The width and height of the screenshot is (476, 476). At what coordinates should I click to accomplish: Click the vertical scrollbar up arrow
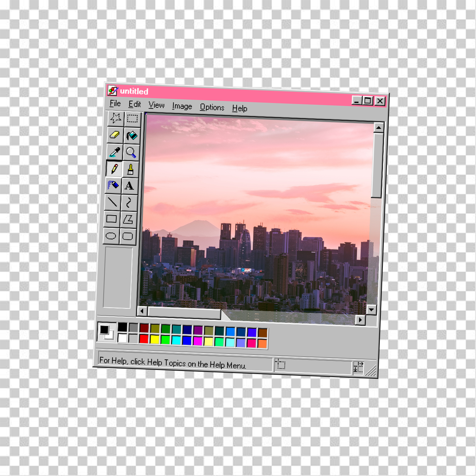[x=379, y=128]
